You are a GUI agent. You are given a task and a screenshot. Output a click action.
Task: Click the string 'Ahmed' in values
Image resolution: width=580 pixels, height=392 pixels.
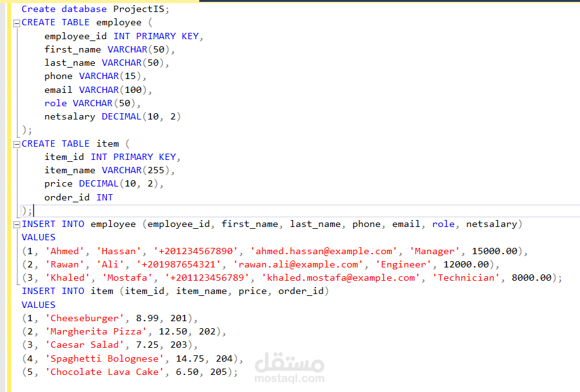65,252
